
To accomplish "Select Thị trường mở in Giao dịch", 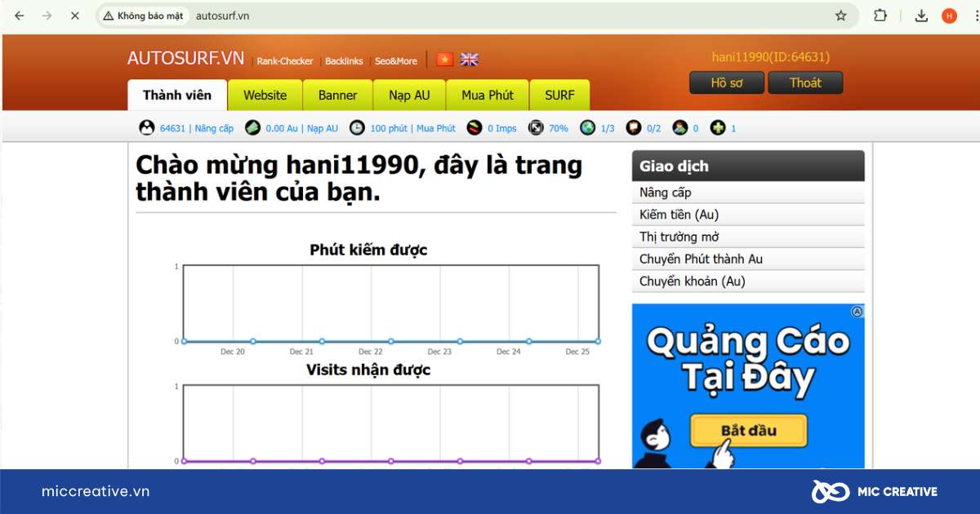I will click(748, 237).
